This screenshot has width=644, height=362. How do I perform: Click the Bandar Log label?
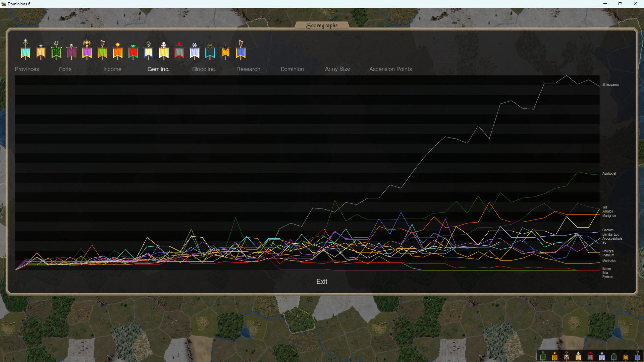coord(610,235)
